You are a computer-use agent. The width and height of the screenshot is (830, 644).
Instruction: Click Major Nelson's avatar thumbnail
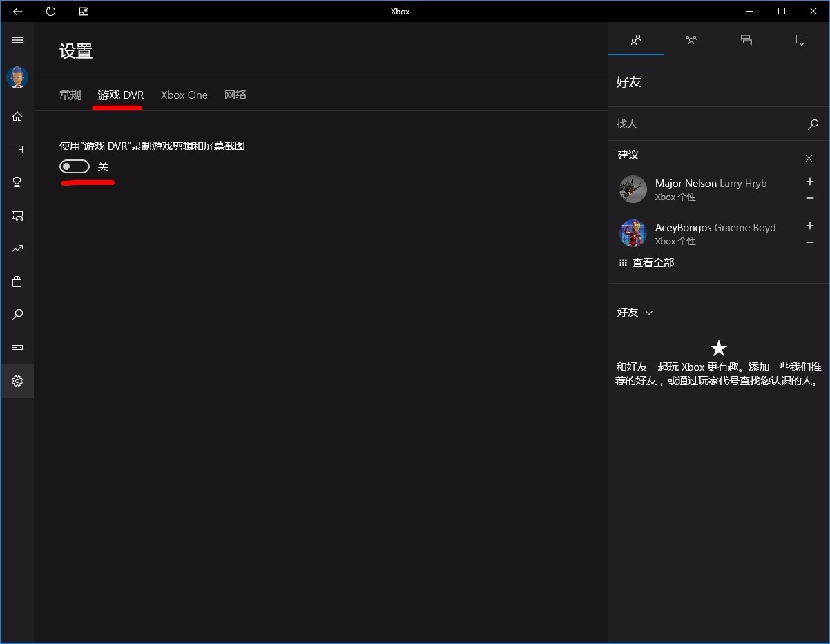[x=633, y=189]
